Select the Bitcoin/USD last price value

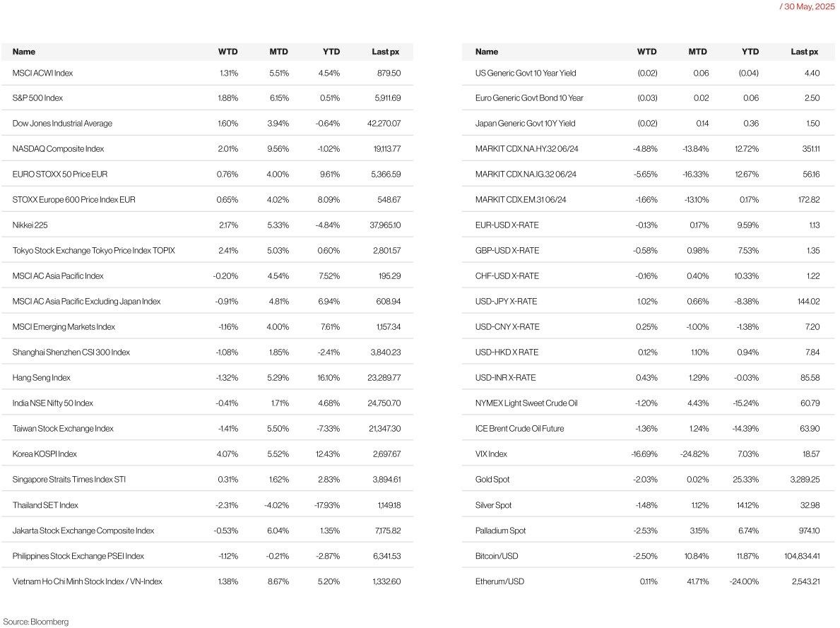tap(802, 556)
